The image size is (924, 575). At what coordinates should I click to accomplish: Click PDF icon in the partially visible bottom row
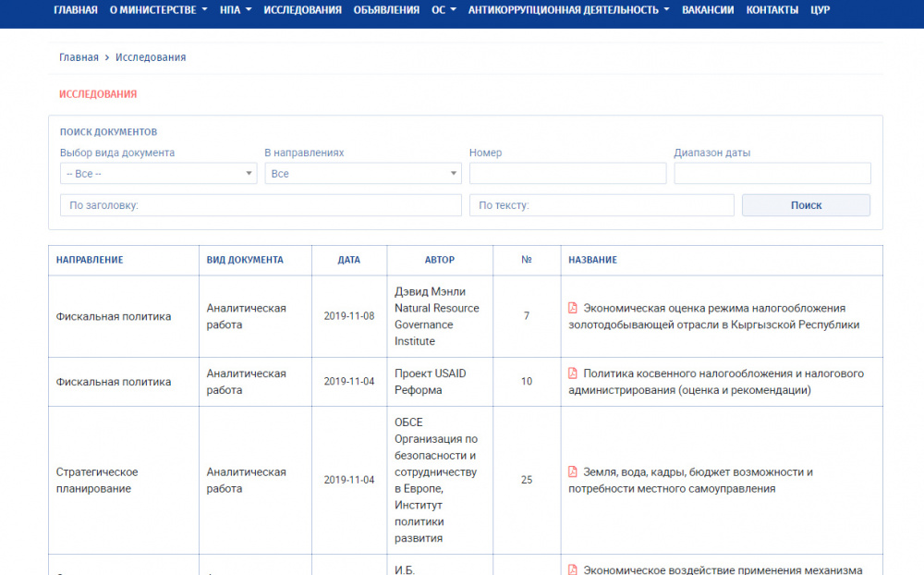coord(573,569)
